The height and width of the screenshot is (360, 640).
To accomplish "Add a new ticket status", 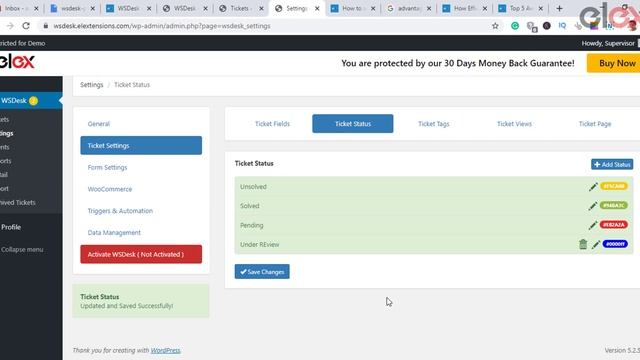I will pos(612,164).
